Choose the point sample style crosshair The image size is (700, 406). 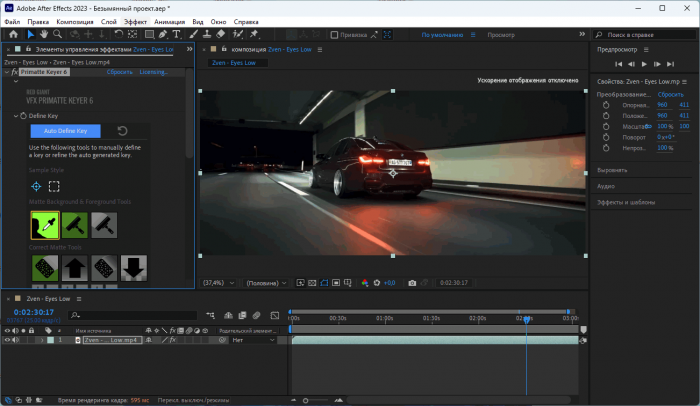(x=36, y=186)
